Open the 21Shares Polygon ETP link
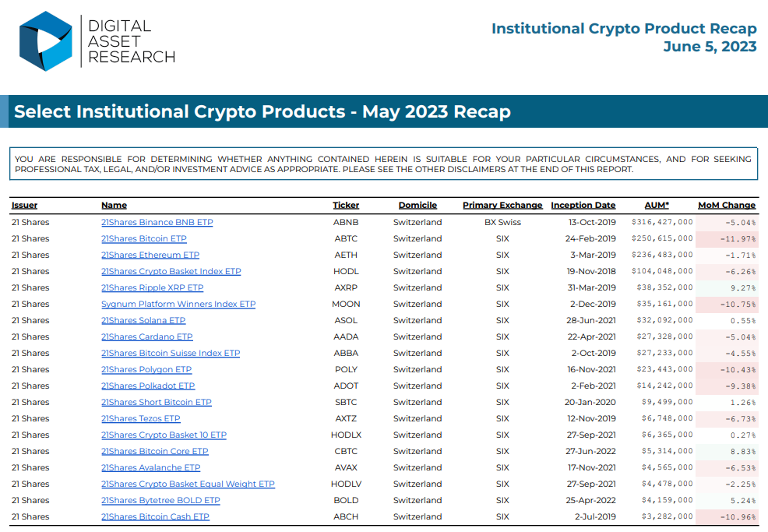 pyautogui.click(x=146, y=369)
